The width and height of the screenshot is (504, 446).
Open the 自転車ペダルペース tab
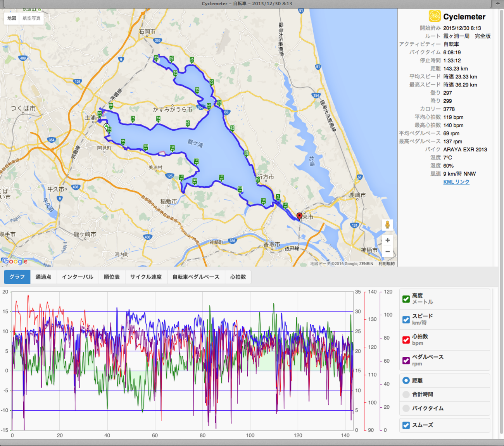point(196,277)
